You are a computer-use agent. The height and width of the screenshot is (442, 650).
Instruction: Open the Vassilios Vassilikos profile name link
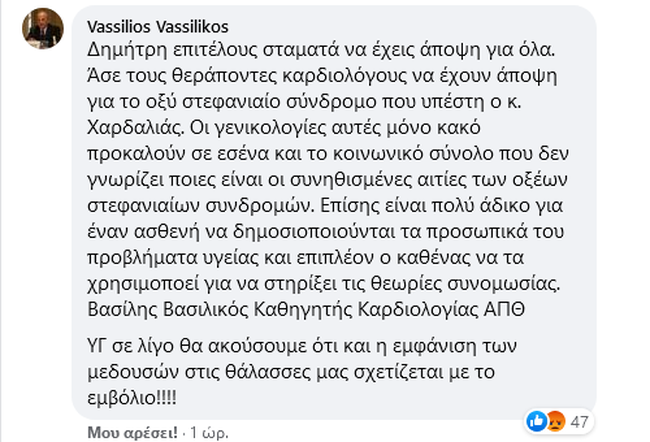(x=150, y=27)
